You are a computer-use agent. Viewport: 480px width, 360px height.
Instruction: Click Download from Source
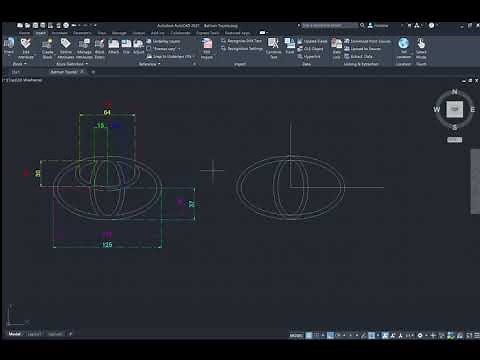point(367,41)
